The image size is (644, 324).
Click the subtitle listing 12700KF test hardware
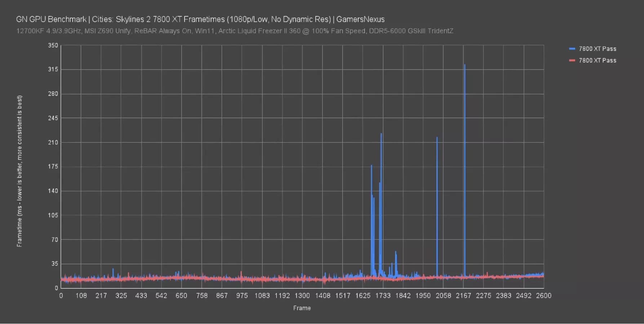coord(235,31)
